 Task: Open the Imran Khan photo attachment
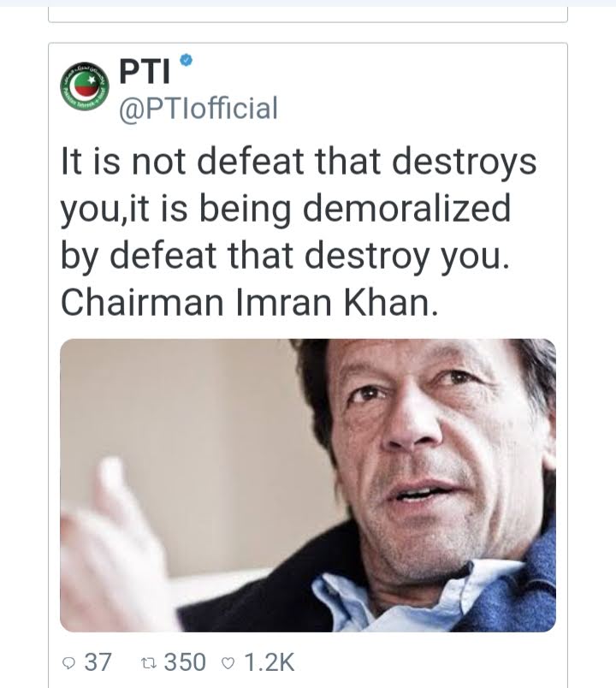point(308,485)
